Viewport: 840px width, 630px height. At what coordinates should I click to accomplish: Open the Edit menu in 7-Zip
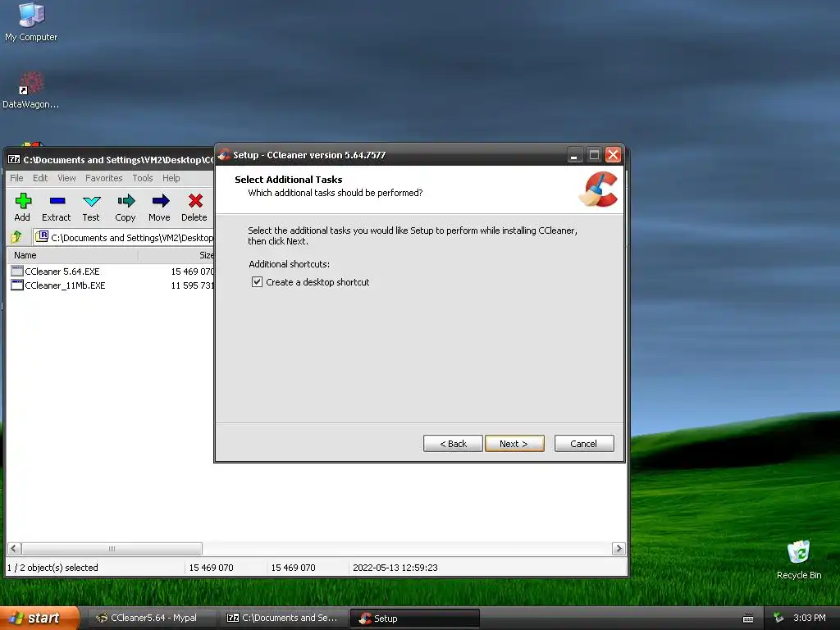pos(40,178)
